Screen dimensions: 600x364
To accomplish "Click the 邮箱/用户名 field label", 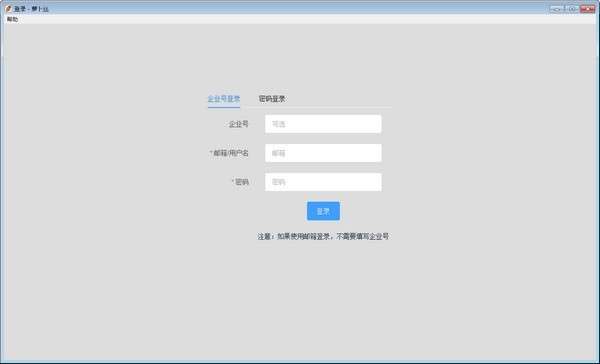I will [231, 153].
